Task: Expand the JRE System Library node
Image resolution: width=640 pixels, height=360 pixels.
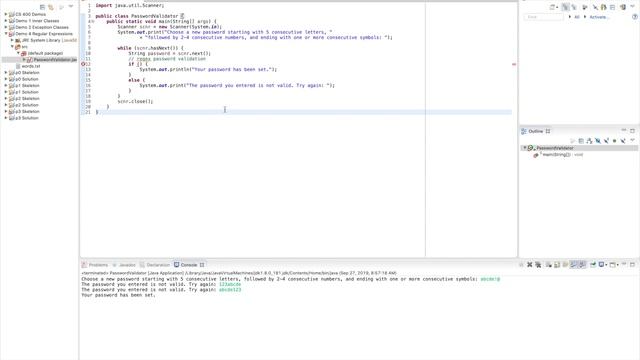Action: pos(12,40)
